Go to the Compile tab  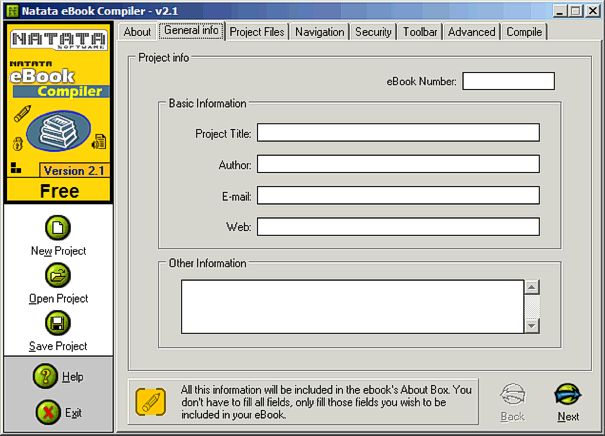pyautogui.click(x=524, y=32)
